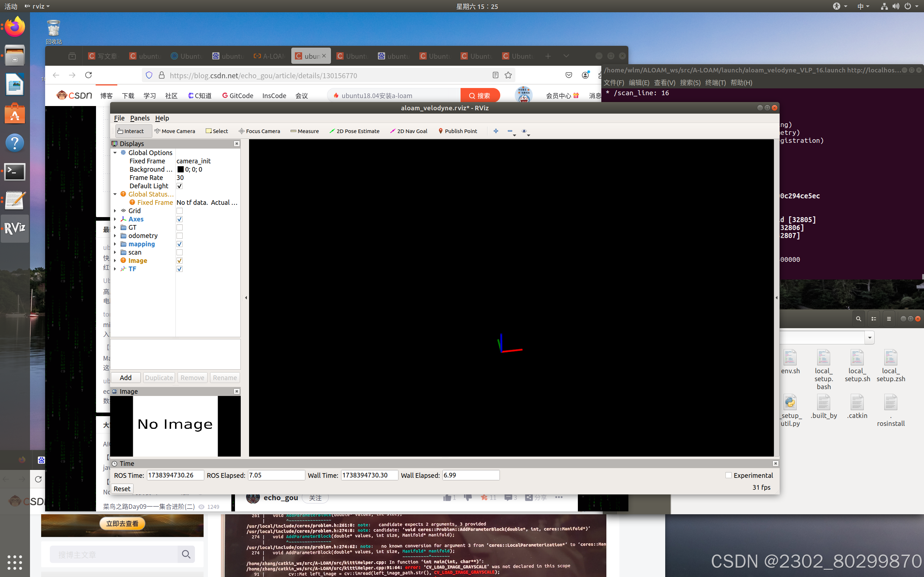This screenshot has height=577, width=924.
Task: Select the Publish Point tool
Action: [457, 131]
